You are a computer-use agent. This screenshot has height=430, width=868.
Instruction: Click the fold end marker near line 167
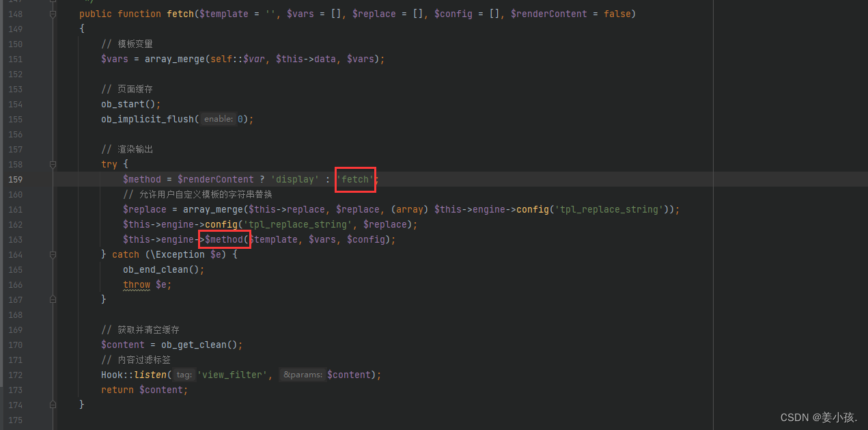tap(53, 299)
